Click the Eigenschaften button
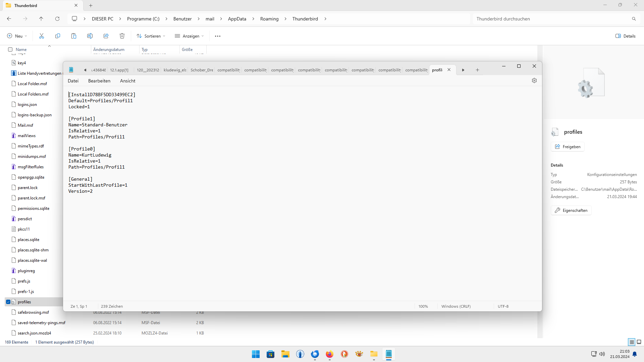This screenshot has width=644, height=362. 571,210
